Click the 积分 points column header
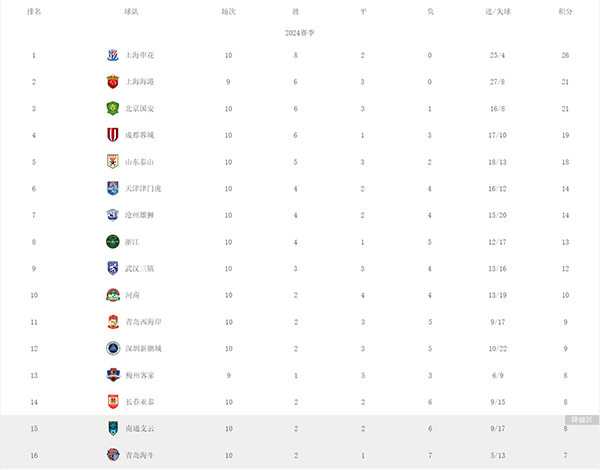The image size is (600, 470). click(566, 13)
